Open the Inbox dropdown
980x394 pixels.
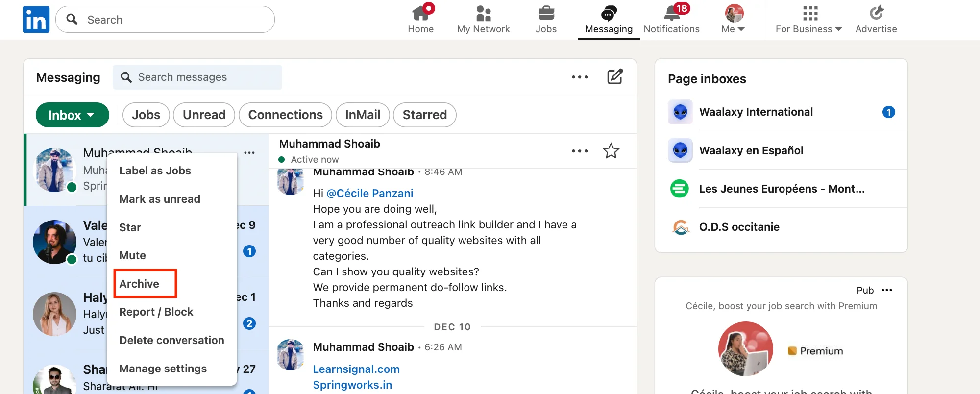point(73,115)
